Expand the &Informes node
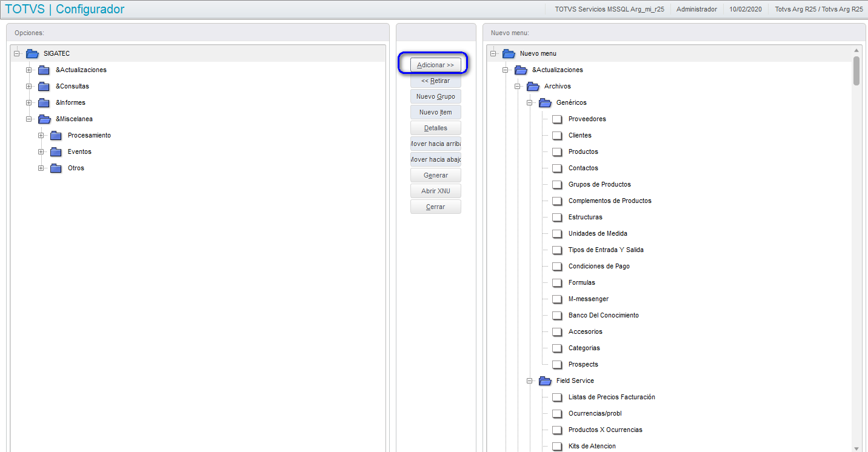868x452 pixels. click(x=28, y=103)
